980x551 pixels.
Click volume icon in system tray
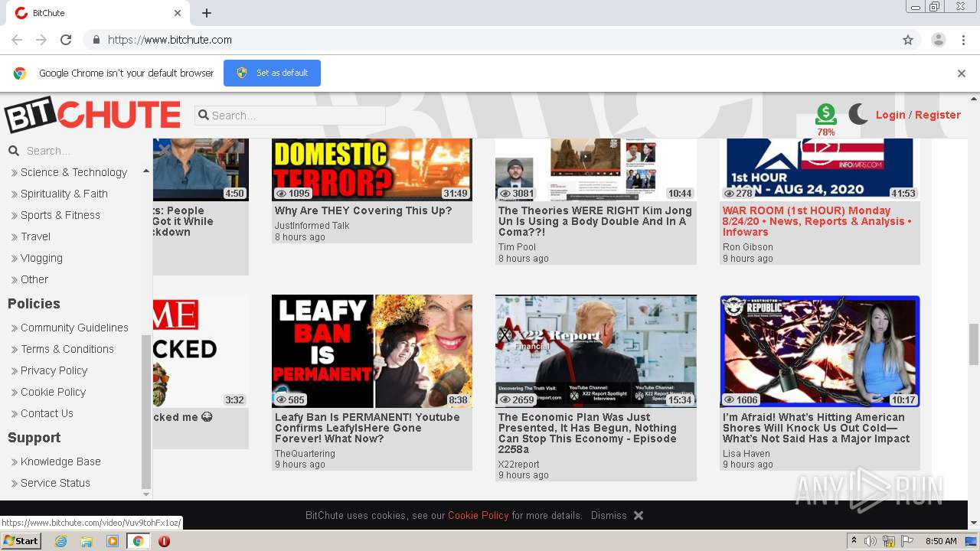pos(871,541)
